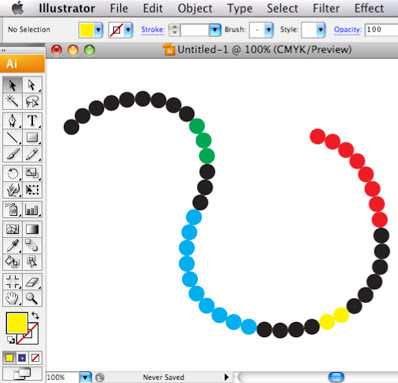398x383 pixels.
Task: Select the Eyedropper tool
Action: (x=12, y=246)
